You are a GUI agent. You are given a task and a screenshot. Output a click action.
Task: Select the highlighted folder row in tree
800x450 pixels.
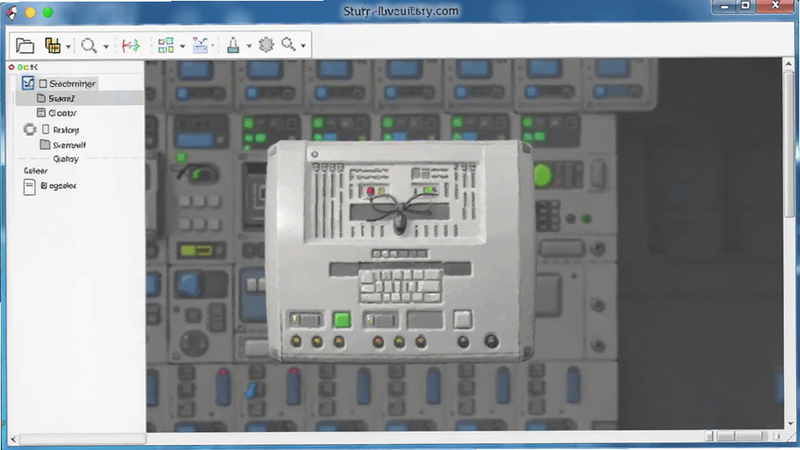(80, 98)
